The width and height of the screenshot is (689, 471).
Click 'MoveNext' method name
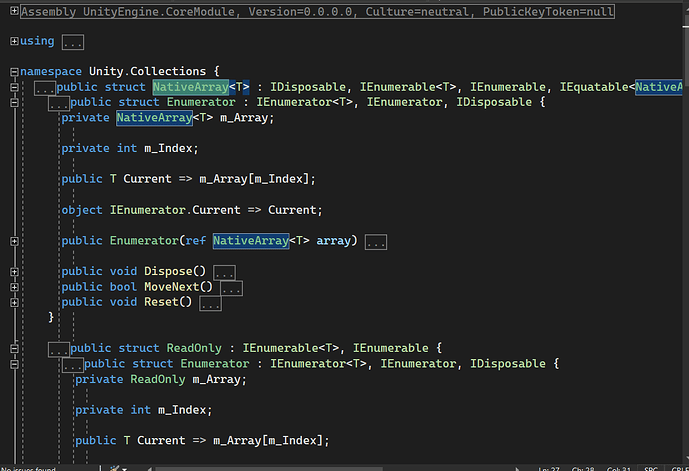pyautogui.click(x=171, y=287)
